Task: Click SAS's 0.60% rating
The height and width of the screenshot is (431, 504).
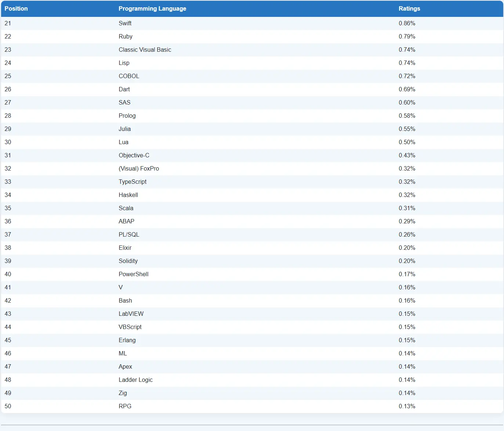Action: 407,102
